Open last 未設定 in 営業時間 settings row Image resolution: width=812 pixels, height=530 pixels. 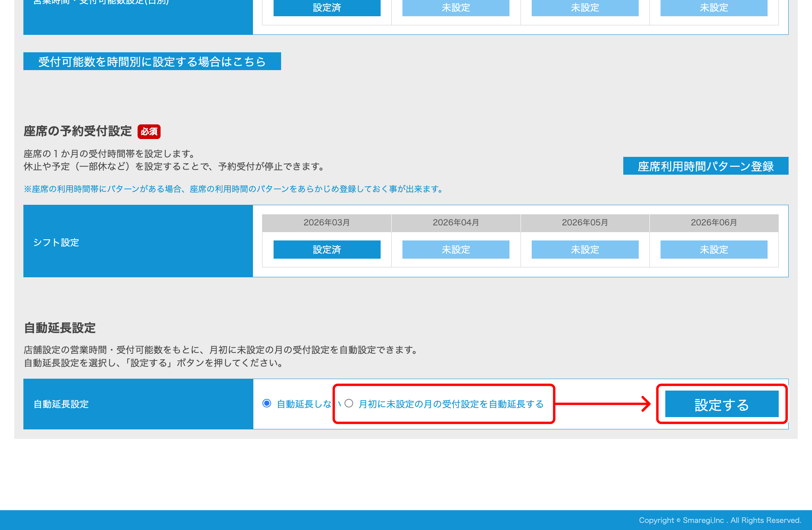(x=714, y=8)
